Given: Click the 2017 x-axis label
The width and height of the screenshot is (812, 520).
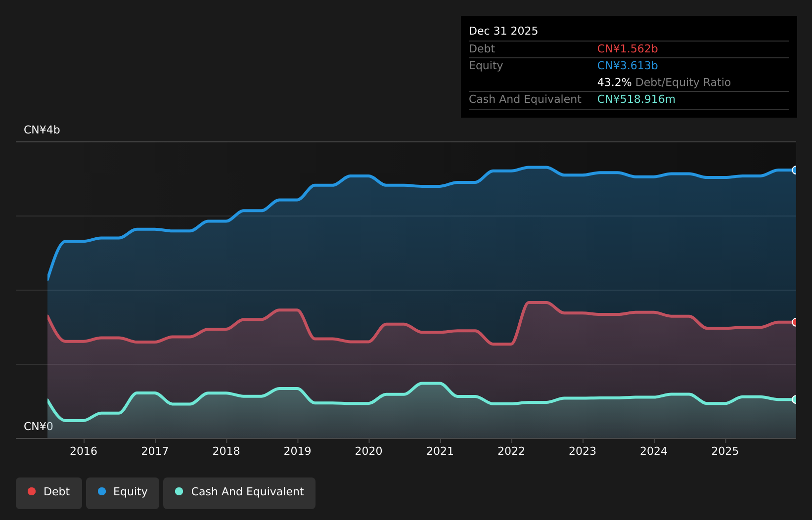Looking at the screenshot, I should tap(155, 451).
